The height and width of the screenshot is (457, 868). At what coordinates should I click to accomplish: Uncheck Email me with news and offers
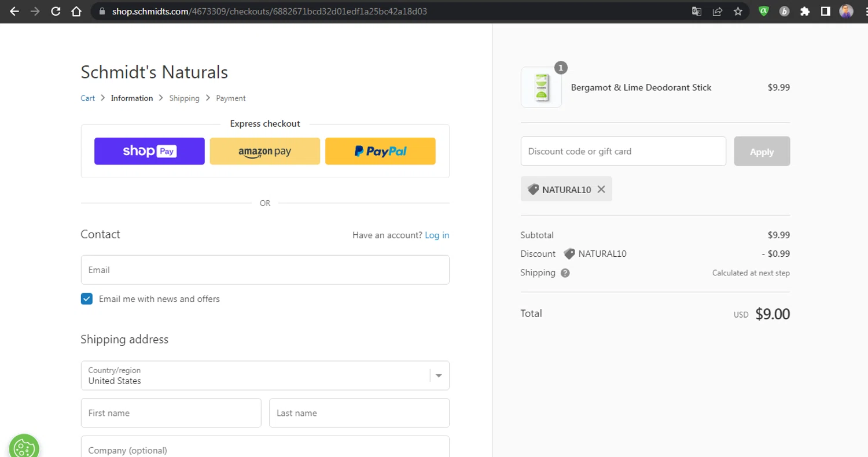[87, 299]
